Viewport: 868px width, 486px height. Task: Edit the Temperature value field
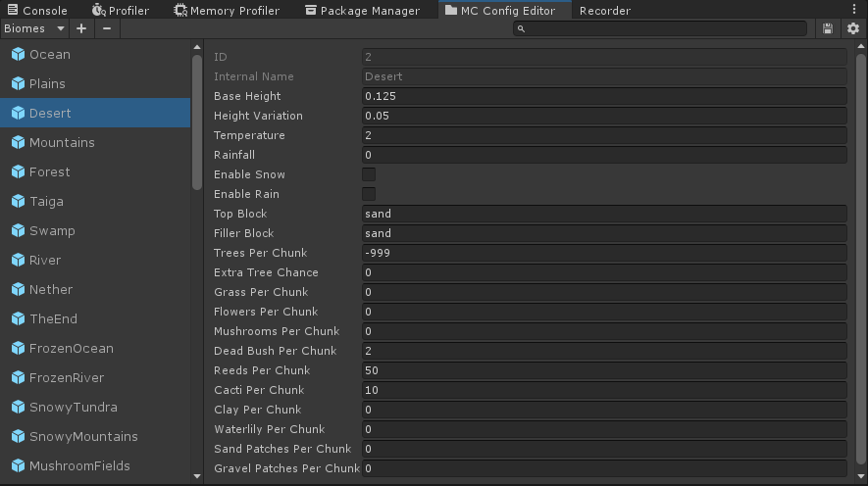(604, 135)
